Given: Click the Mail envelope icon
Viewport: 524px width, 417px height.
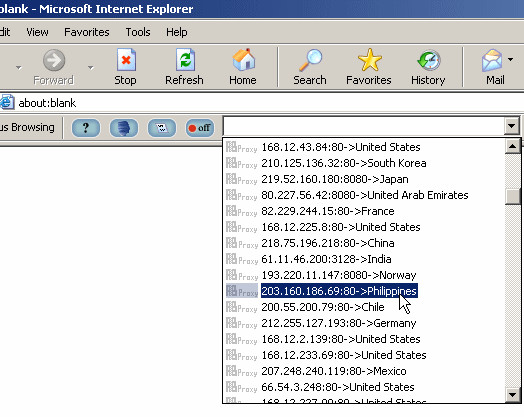Looking at the screenshot, I should pyautogui.click(x=492, y=60).
